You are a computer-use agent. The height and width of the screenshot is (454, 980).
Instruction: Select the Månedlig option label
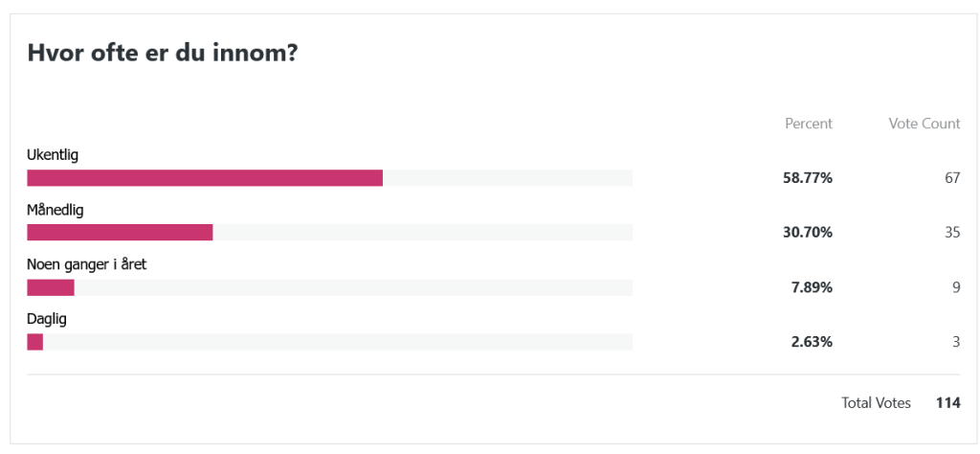tap(56, 209)
